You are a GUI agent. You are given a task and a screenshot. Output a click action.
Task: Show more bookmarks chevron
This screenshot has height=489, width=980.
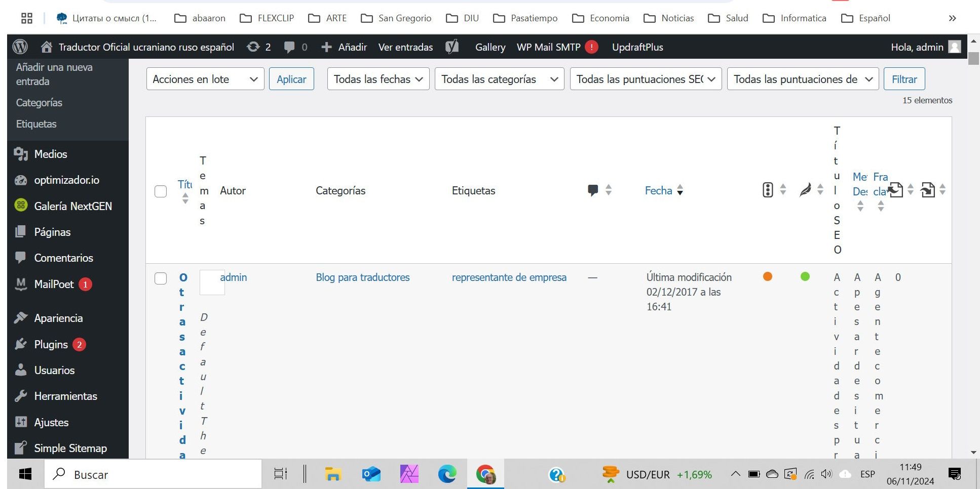click(x=953, y=18)
